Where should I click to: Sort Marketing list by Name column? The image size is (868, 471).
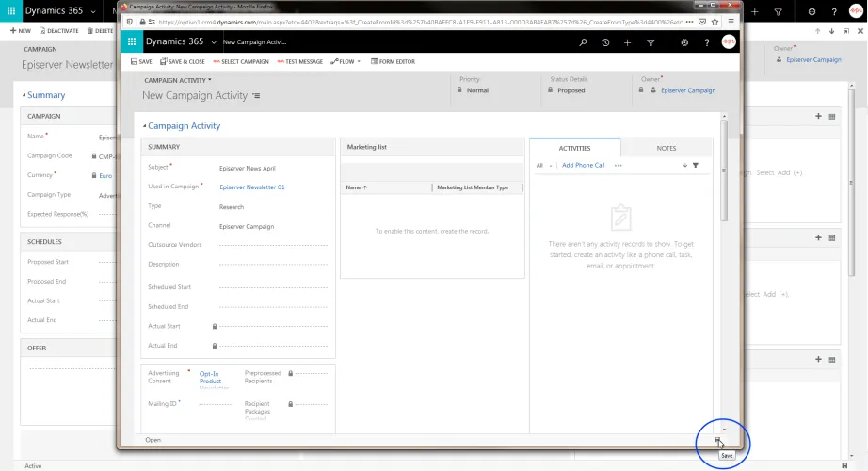pyautogui.click(x=357, y=187)
